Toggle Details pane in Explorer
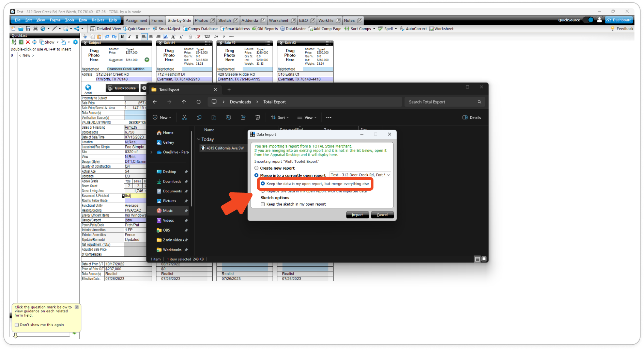The height and width of the screenshot is (350, 644). point(472,117)
